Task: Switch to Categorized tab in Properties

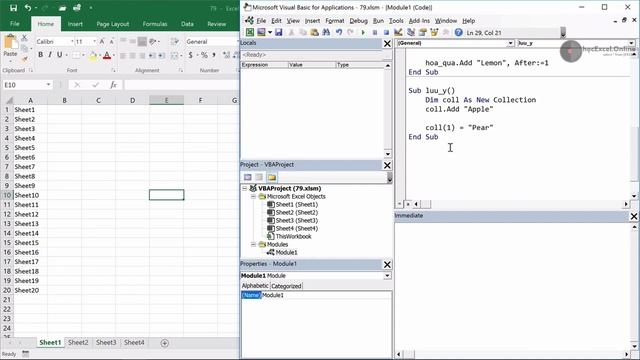Action: point(286,286)
